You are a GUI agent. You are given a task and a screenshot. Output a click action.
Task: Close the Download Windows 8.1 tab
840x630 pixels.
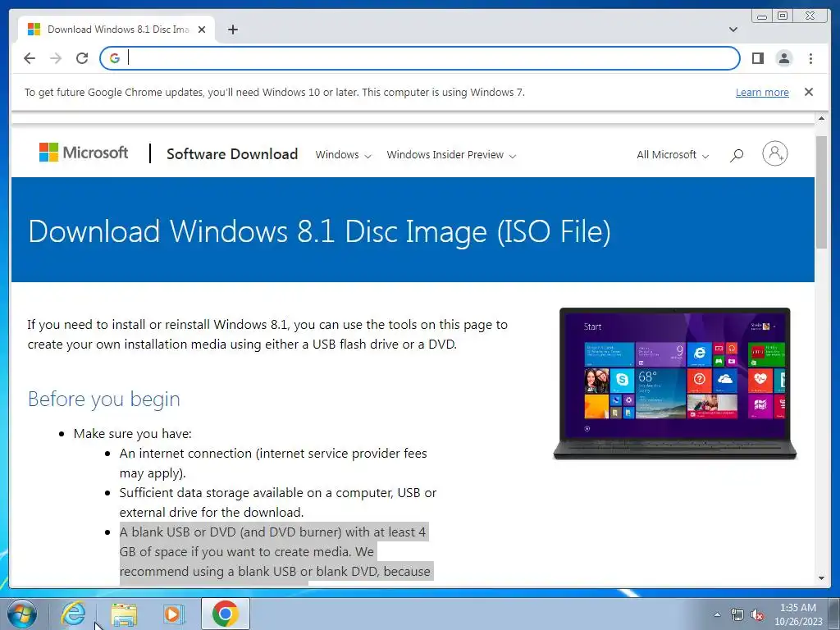202,30
